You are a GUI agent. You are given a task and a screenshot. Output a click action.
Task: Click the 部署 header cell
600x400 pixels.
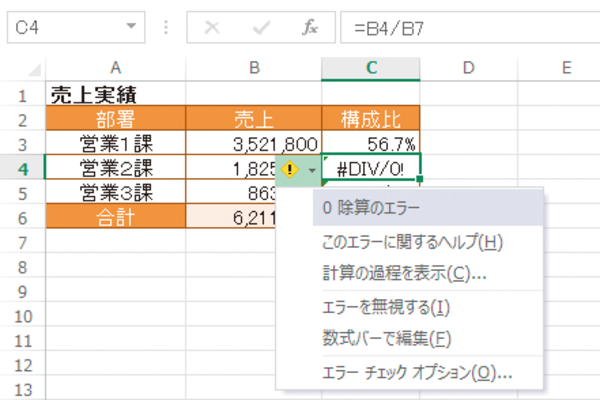point(116,119)
